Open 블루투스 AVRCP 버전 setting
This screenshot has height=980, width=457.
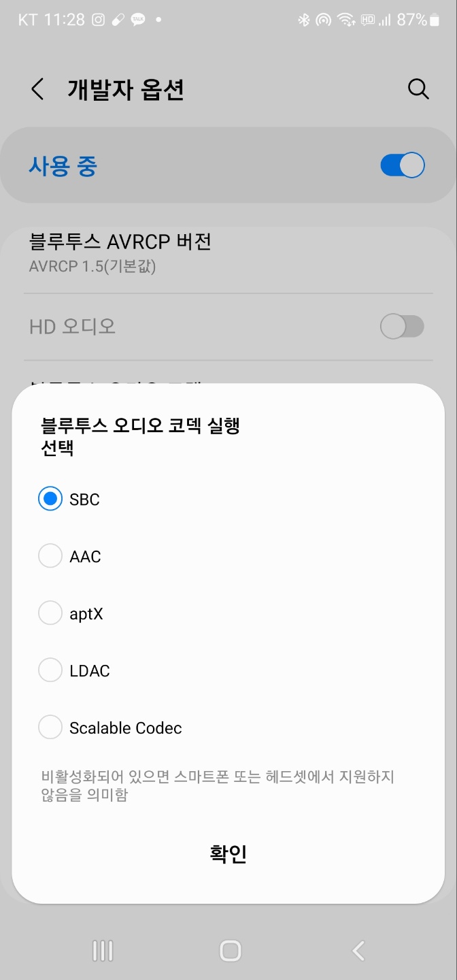click(228, 252)
